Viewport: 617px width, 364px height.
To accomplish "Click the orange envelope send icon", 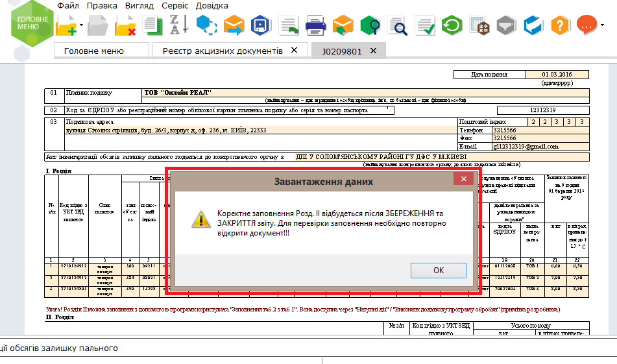I will (234, 26).
